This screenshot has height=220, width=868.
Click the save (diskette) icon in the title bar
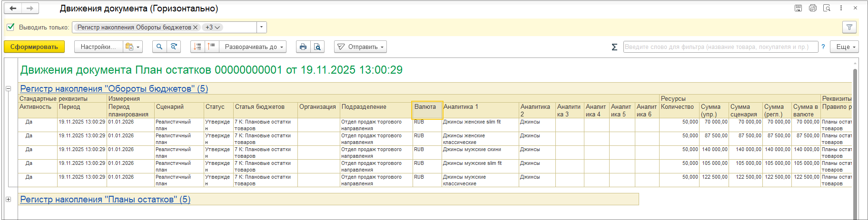click(798, 8)
